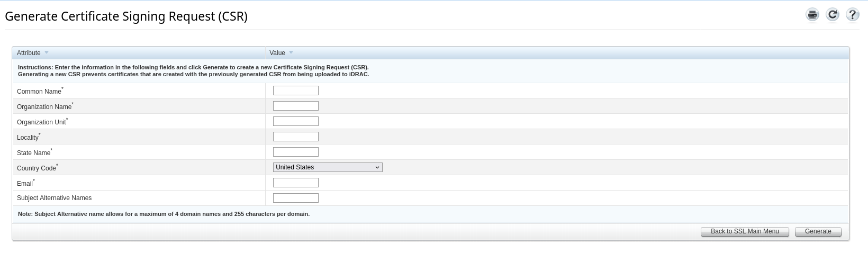Focus the Email input field
This screenshot has height=262, width=868.
point(296,183)
